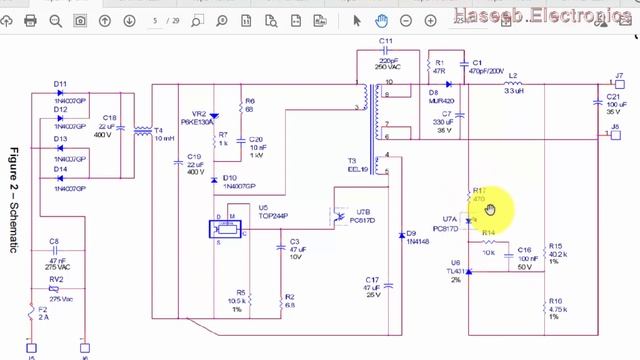Click the fit width page icon
Screen dimensions: 640x360
(296, 20)
